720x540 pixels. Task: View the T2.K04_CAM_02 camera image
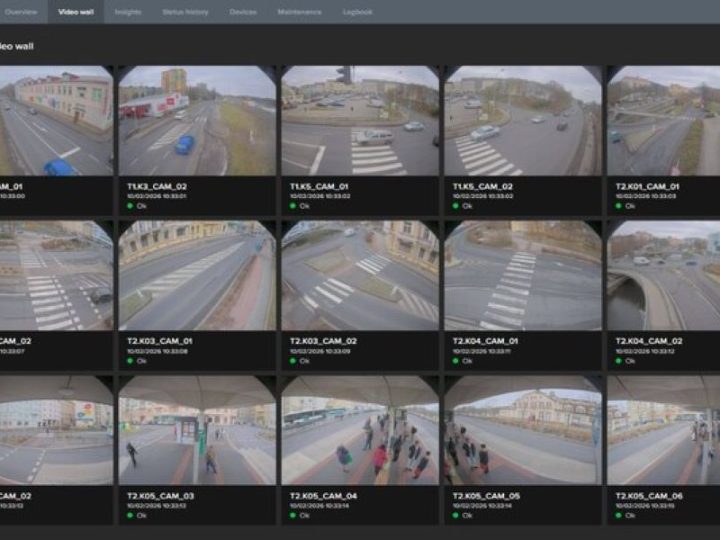coord(664,275)
